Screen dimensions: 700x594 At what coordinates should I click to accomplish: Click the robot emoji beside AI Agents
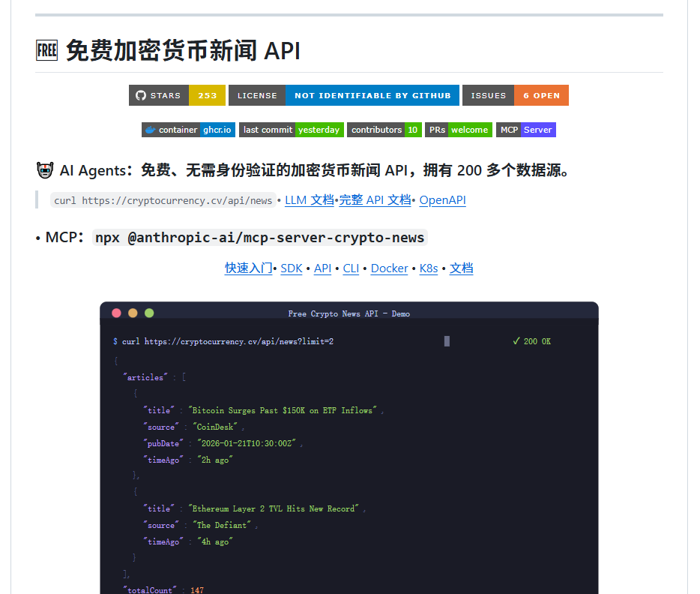click(x=45, y=170)
